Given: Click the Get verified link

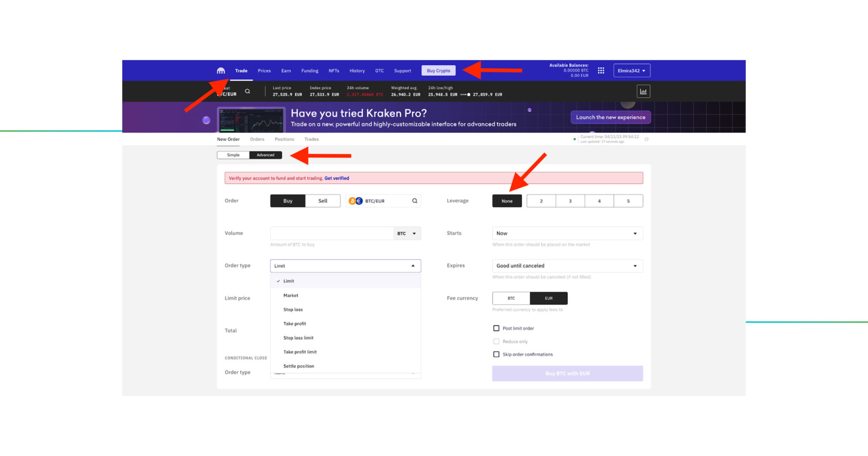Looking at the screenshot, I should click(x=336, y=178).
